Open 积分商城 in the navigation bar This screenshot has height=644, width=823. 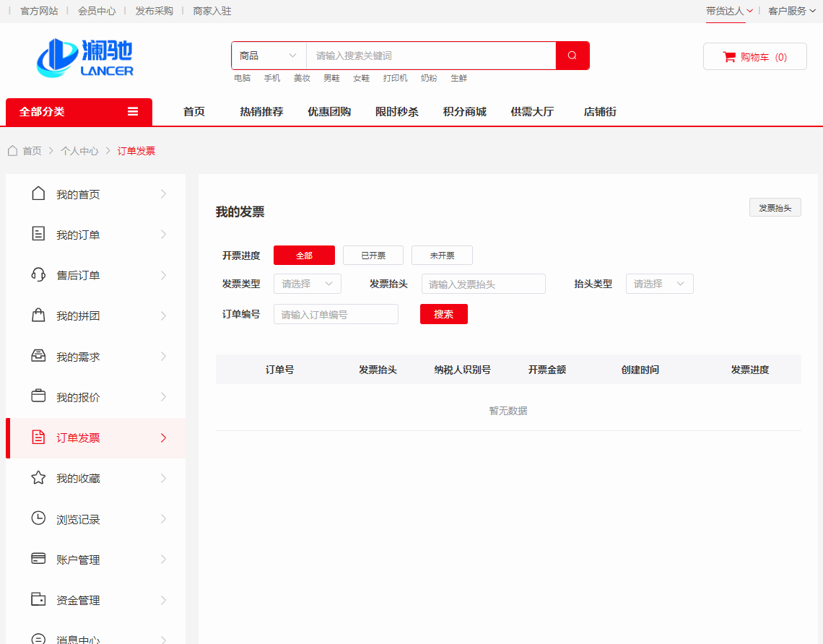click(464, 112)
